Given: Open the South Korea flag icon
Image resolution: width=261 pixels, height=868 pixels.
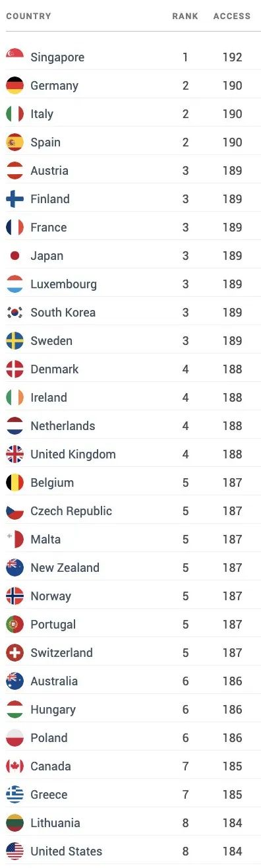Looking at the screenshot, I should [x=14, y=313].
